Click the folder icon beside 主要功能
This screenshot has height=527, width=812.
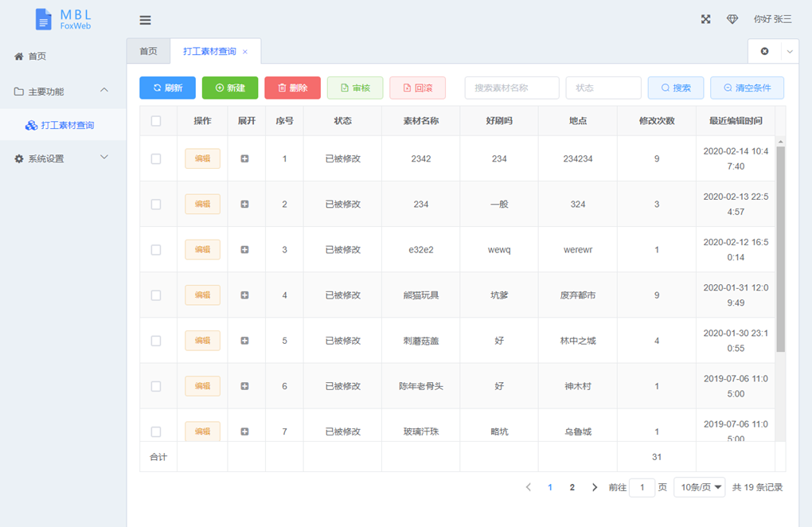tap(18, 92)
